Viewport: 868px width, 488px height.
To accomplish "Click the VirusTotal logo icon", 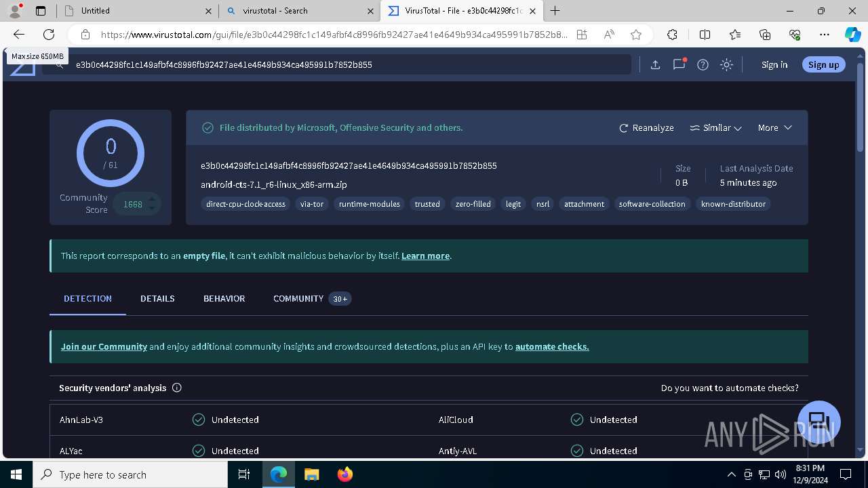I will pyautogui.click(x=22, y=68).
